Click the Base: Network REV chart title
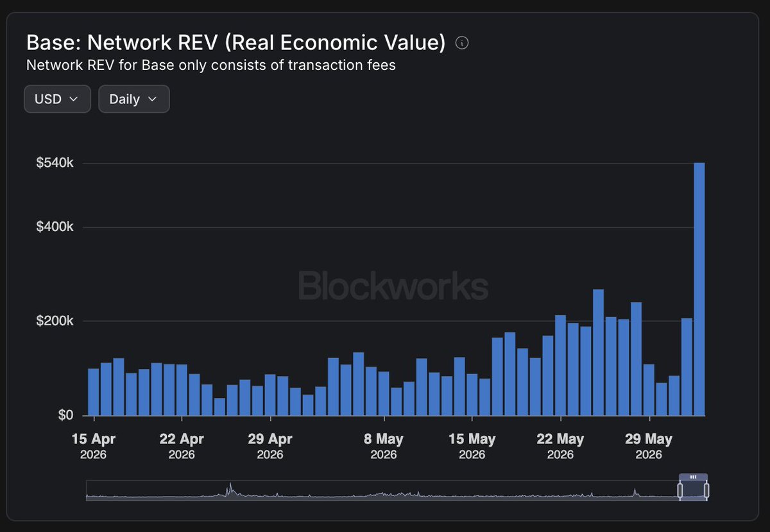The image size is (770, 532). click(x=235, y=43)
